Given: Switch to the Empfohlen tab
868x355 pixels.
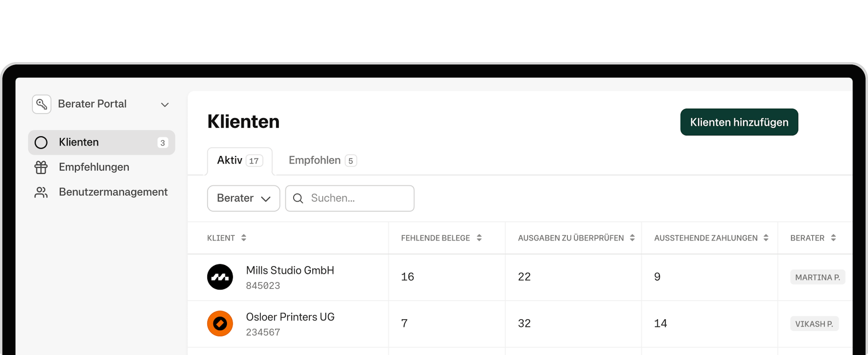Looking at the screenshot, I should 322,160.
